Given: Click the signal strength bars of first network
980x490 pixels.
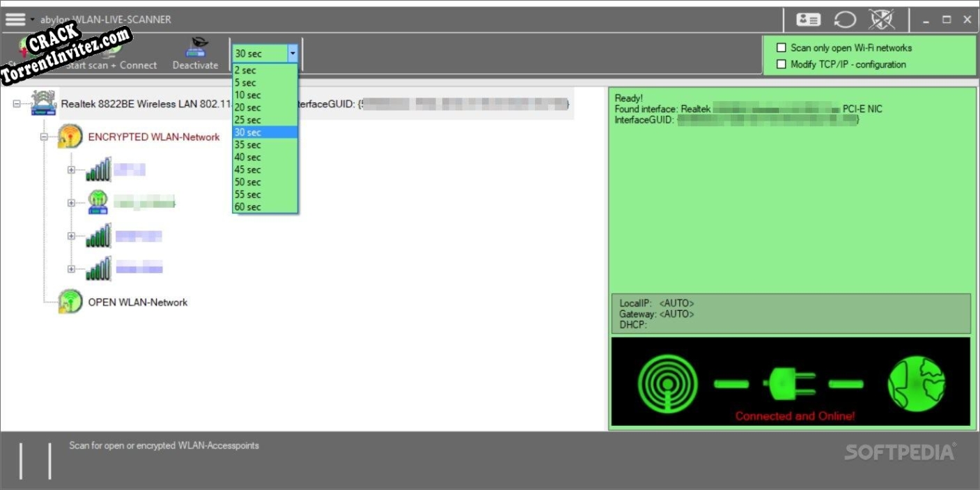Looking at the screenshot, I should (99, 169).
